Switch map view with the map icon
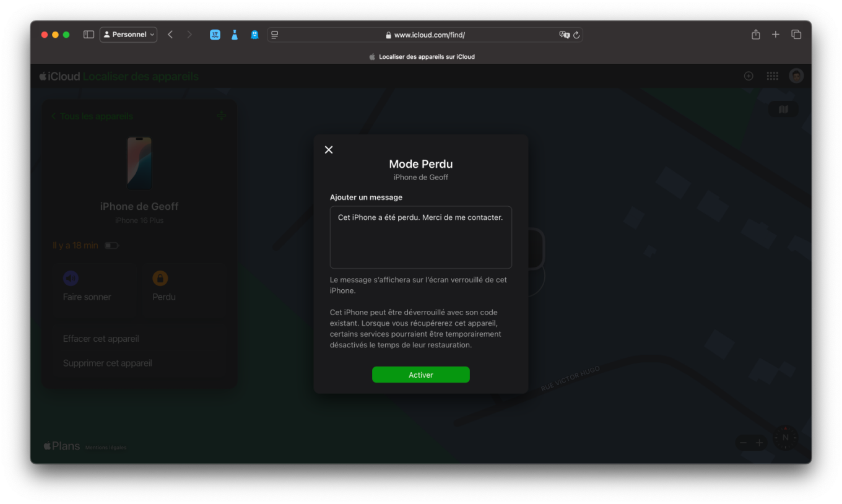The image size is (842, 504). (x=783, y=109)
